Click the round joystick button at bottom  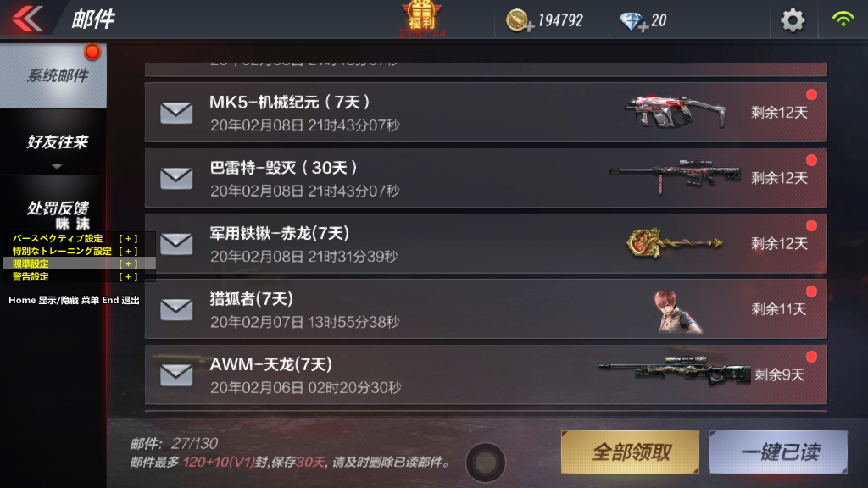pyautogui.click(x=486, y=462)
